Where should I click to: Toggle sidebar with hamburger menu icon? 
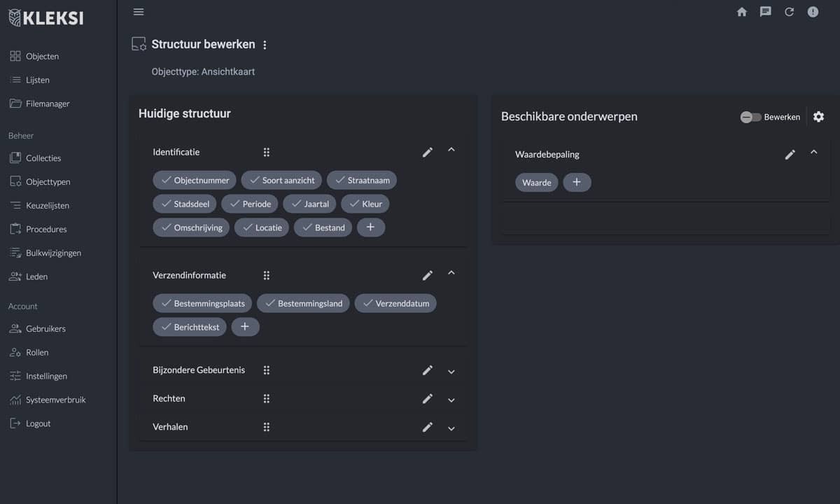pyautogui.click(x=139, y=12)
